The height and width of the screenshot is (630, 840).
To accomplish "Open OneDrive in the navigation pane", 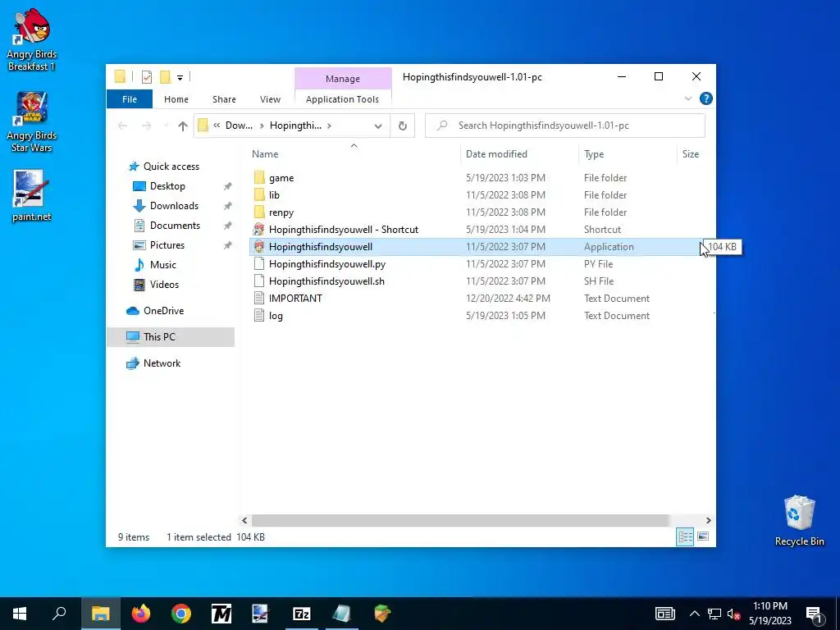I will (163, 311).
